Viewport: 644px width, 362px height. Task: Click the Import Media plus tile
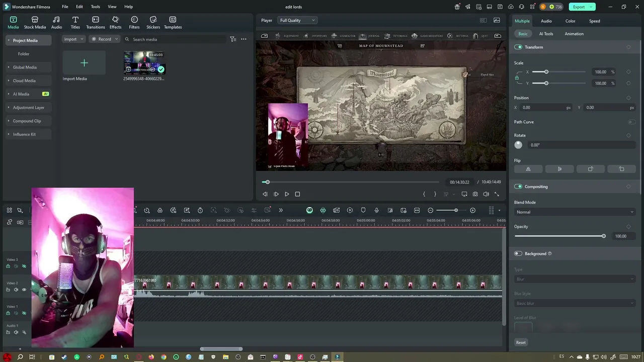[x=84, y=63]
